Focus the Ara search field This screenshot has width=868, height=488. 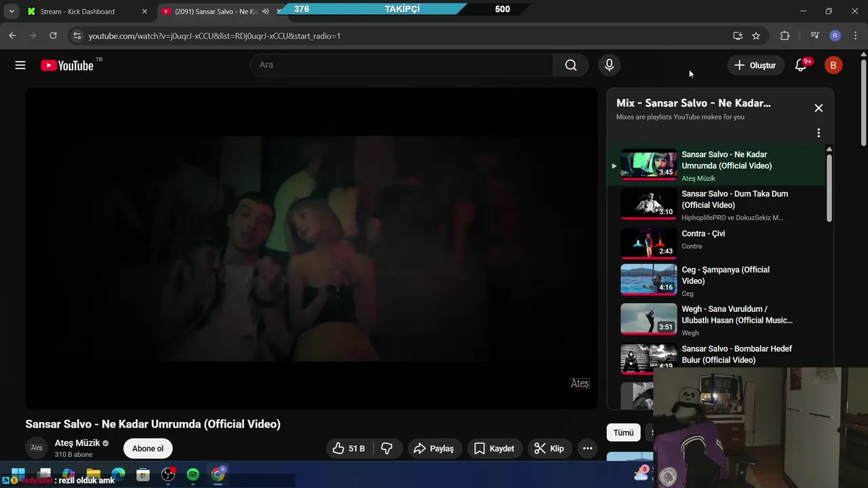point(401,65)
